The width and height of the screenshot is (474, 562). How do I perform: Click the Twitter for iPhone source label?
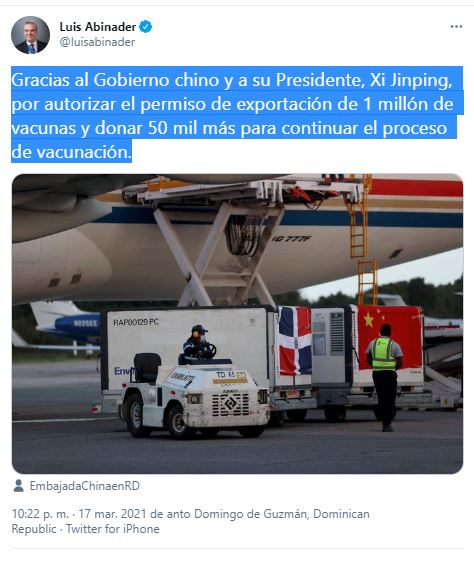[113, 529]
